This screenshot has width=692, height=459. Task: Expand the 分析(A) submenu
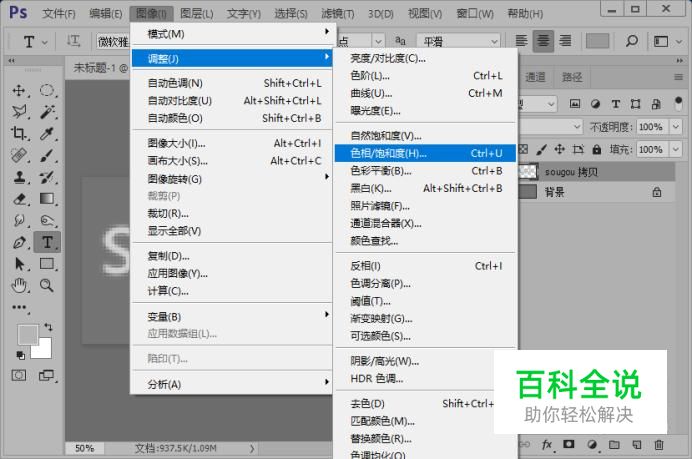tap(231, 384)
